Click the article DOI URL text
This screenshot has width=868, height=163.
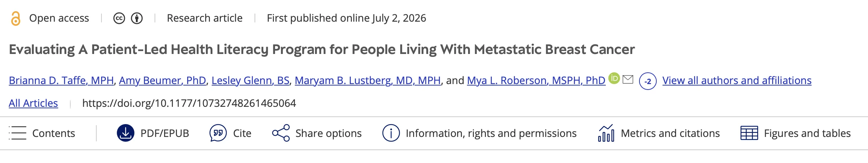click(x=189, y=103)
